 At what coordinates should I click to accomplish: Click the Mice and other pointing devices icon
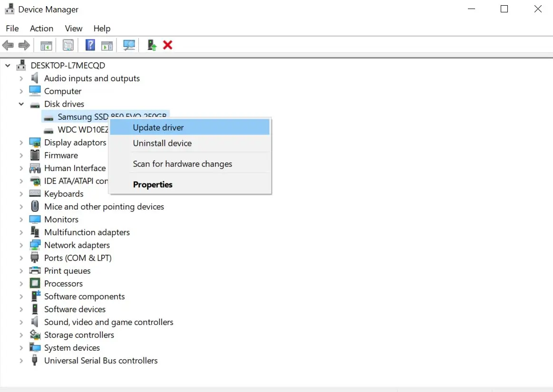pos(35,206)
